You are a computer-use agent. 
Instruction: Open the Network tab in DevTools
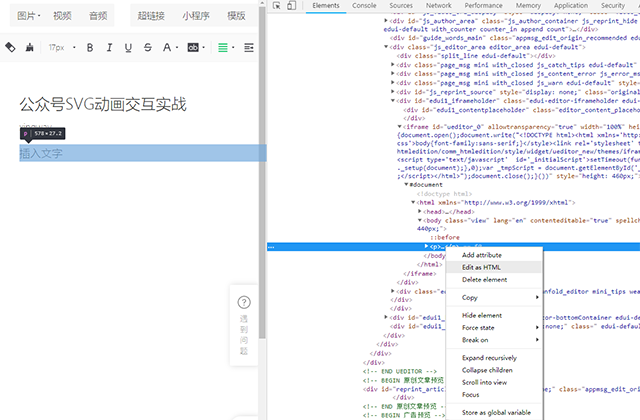coord(439,6)
